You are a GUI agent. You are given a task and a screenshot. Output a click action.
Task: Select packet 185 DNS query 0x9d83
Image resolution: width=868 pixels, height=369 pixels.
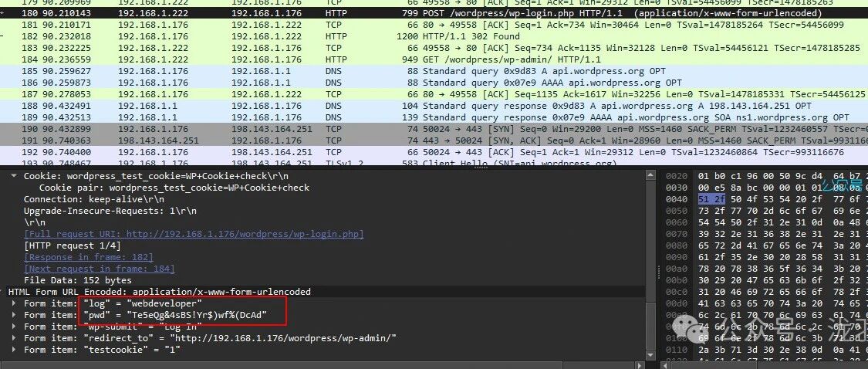click(x=434, y=71)
